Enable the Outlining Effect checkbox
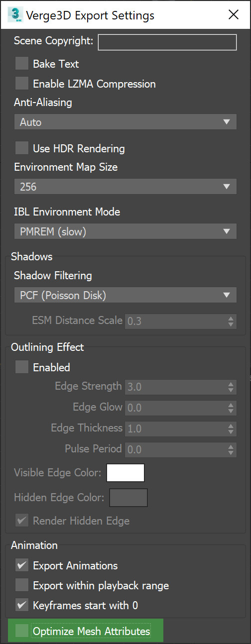 (22, 367)
